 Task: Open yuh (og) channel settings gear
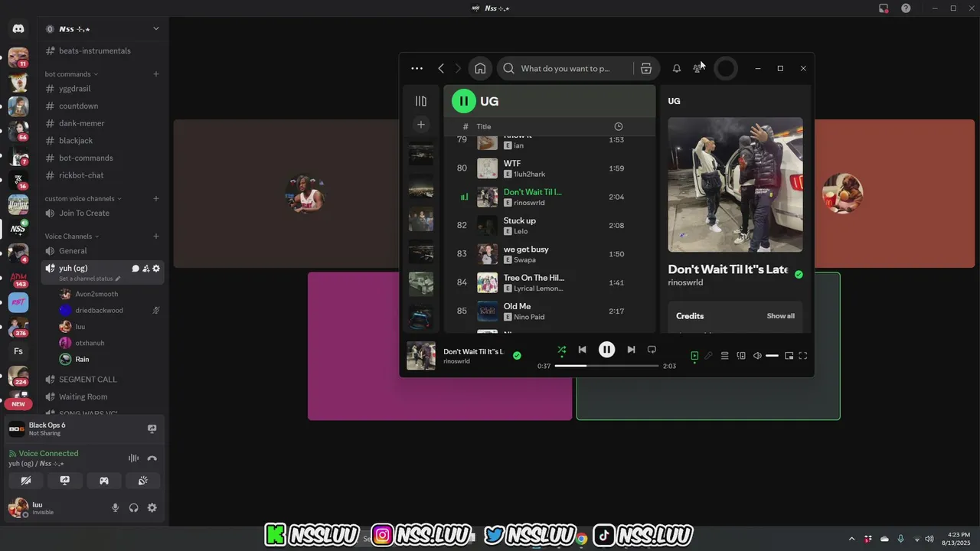[x=156, y=269]
